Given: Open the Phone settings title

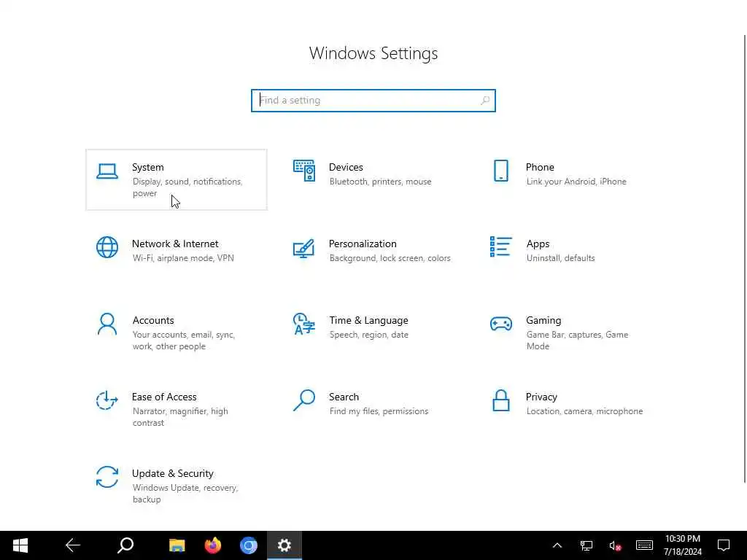Looking at the screenshot, I should pyautogui.click(x=540, y=167).
